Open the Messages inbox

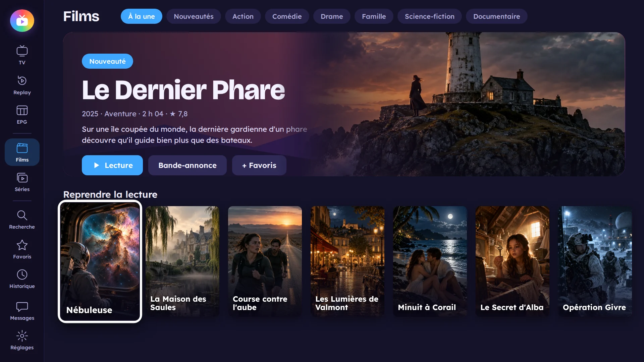[22, 311]
